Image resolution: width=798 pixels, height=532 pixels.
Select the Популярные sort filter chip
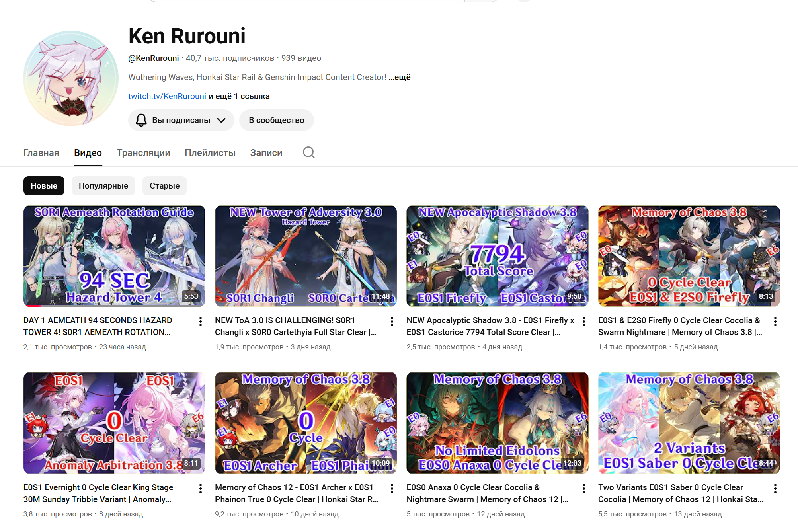pyautogui.click(x=103, y=186)
